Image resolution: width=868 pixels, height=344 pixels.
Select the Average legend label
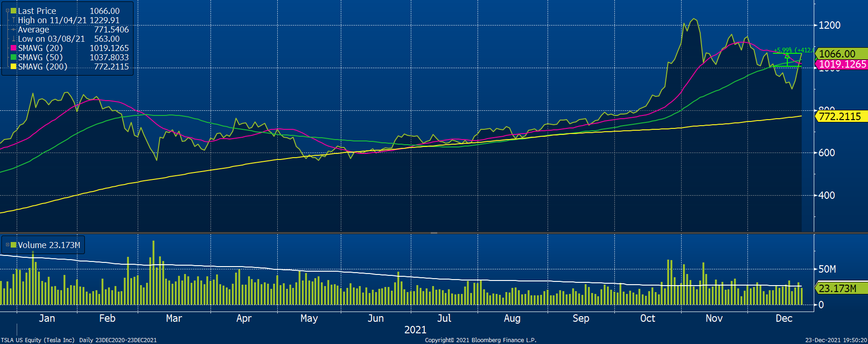(33, 29)
